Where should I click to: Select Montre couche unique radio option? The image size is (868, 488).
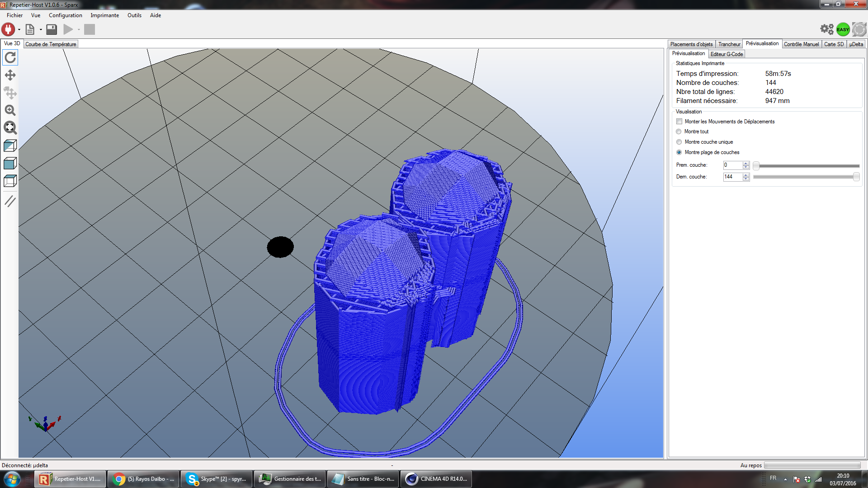click(x=679, y=142)
